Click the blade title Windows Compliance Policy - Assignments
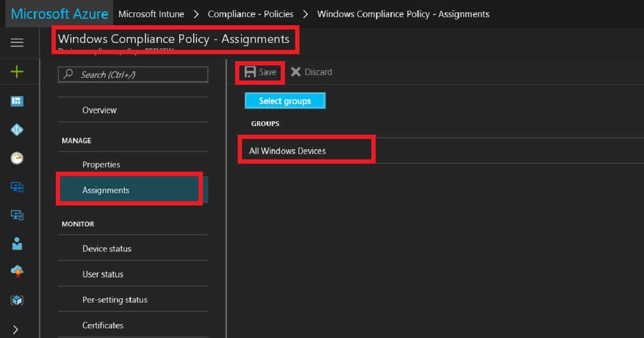The image size is (644, 338). [173, 39]
